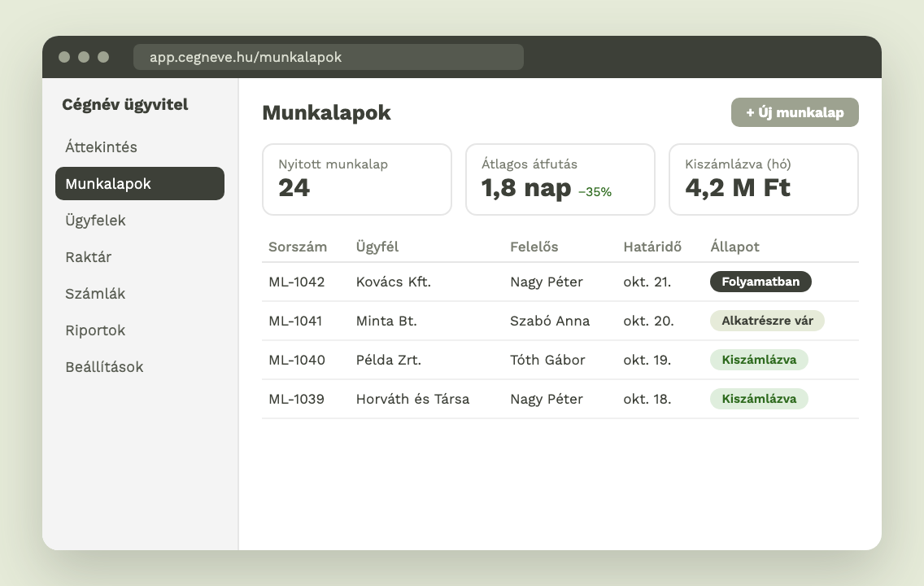This screenshot has width=924, height=586.
Task: Open the Áttekintés sidebar item
Action: (140, 146)
